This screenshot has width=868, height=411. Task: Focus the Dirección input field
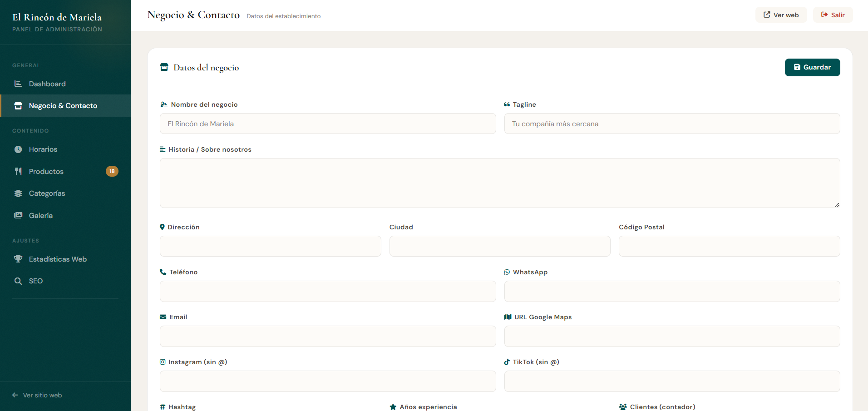(270, 246)
